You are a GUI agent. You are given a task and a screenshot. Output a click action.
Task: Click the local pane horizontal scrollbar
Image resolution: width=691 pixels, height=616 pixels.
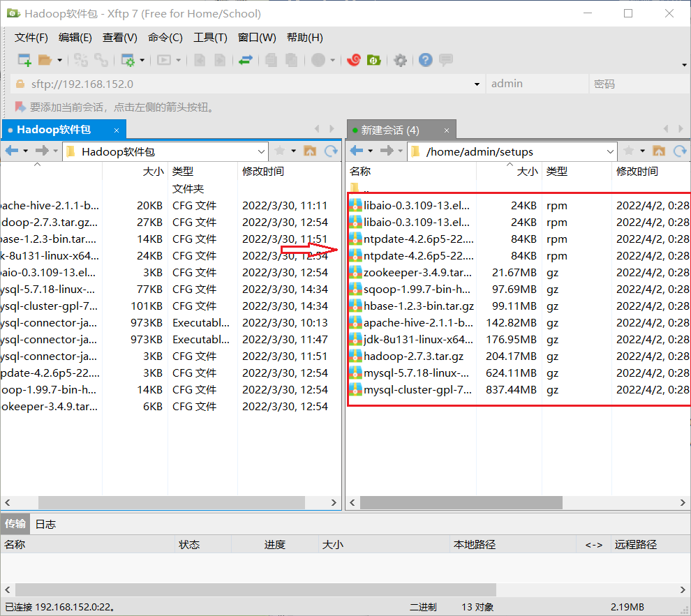pos(172,502)
